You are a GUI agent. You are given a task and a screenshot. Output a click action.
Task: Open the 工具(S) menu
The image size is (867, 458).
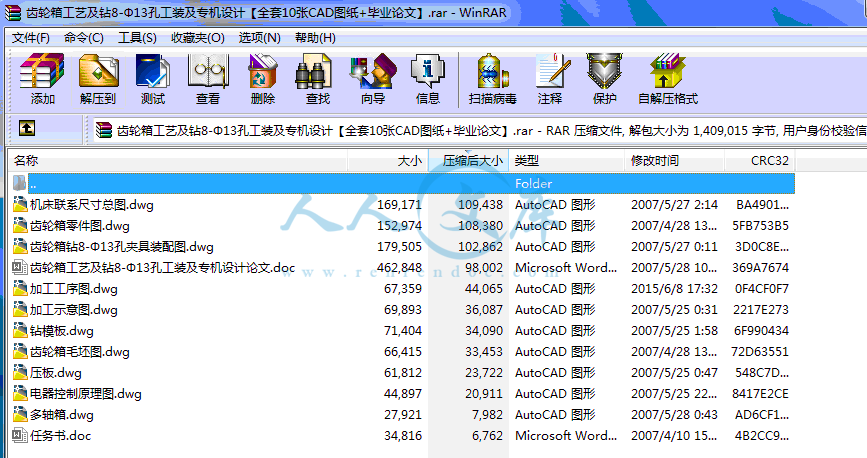point(137,38)
